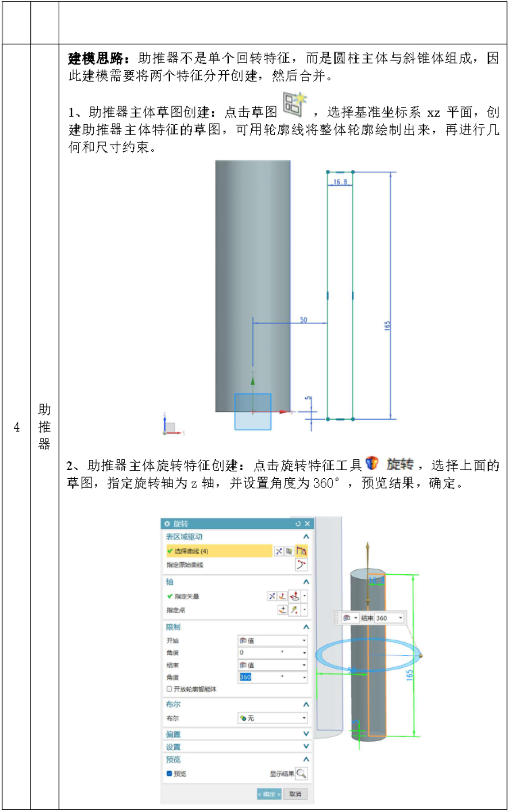
Task: Expand the 设置 section
Action: (x=306, y=746)
